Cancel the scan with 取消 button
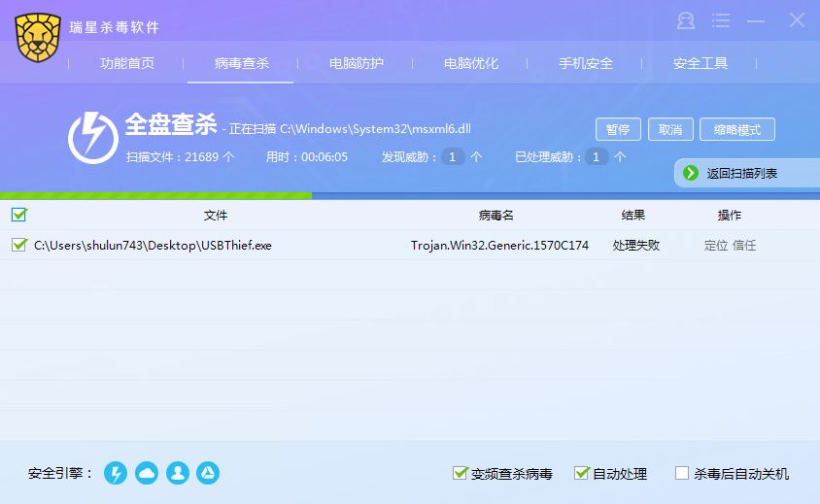 pos(670,129)
